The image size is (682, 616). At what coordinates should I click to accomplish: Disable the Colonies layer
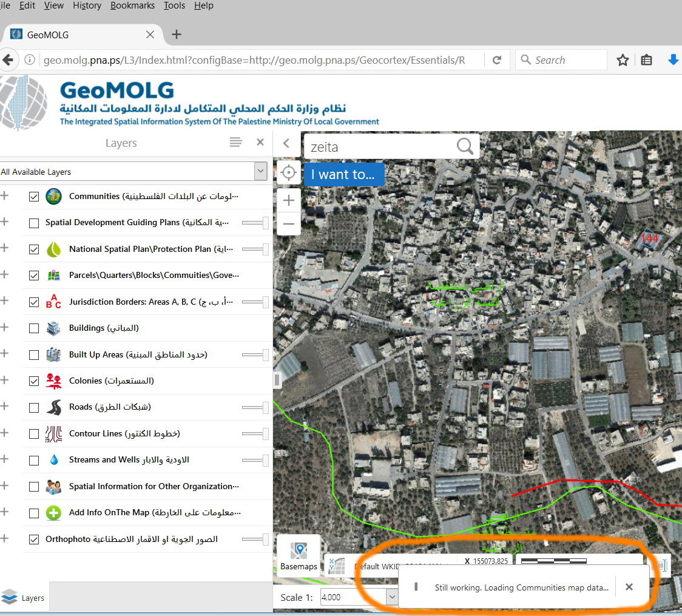click(x=34, y=381)
